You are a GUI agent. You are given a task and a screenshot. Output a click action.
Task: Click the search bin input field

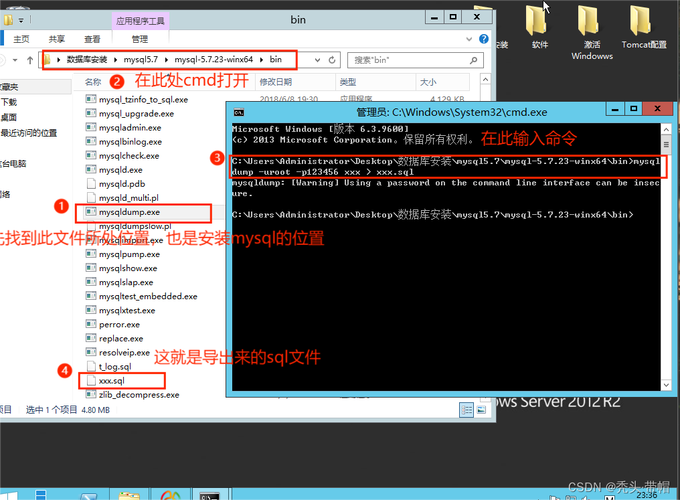point(410,60)
